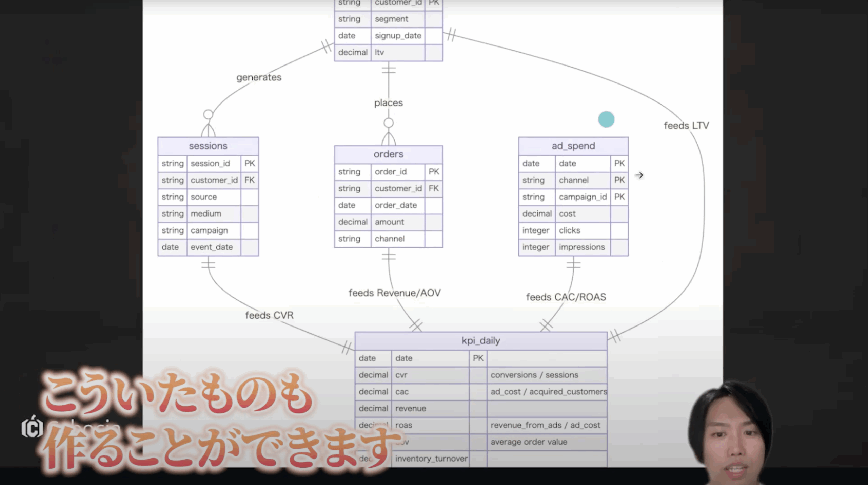Screen dimensions: 868x485
Task: Click the 'feeds LTV' relationship label
Action: point(686,126)
